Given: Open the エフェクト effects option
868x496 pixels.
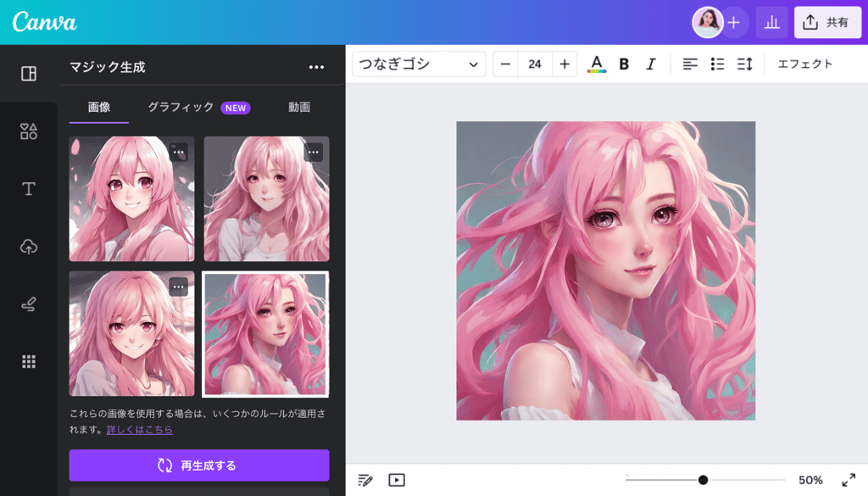Looking at the screenshot, I should 805,64.
